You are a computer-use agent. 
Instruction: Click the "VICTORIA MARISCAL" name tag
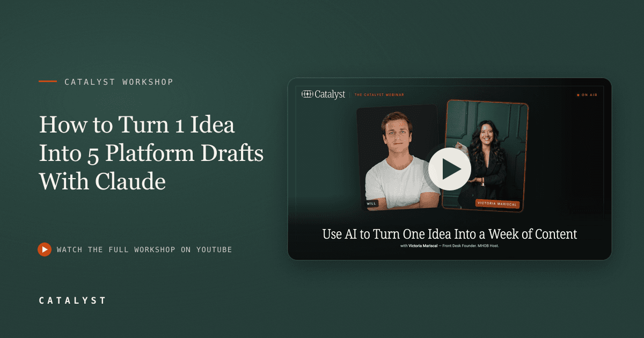click(497, 204)
